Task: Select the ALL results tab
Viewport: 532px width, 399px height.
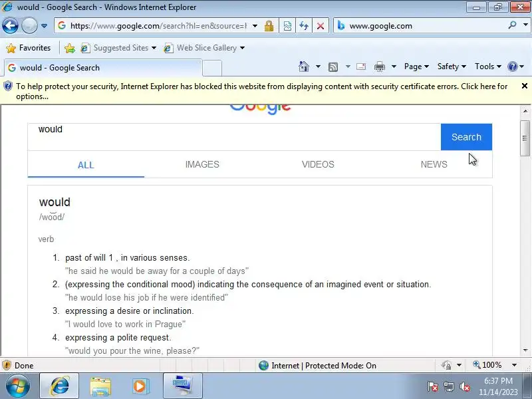Action: [x=86, y=165]
